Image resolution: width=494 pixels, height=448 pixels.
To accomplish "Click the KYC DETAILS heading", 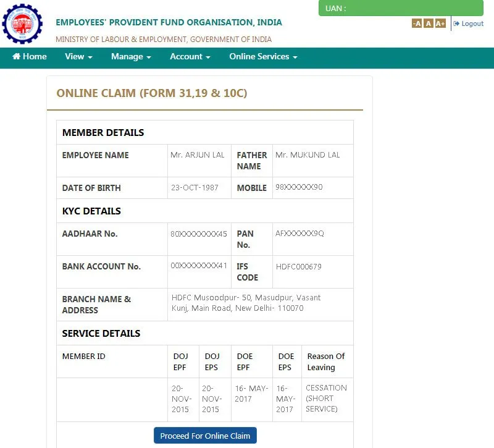I will coord(91,211).
